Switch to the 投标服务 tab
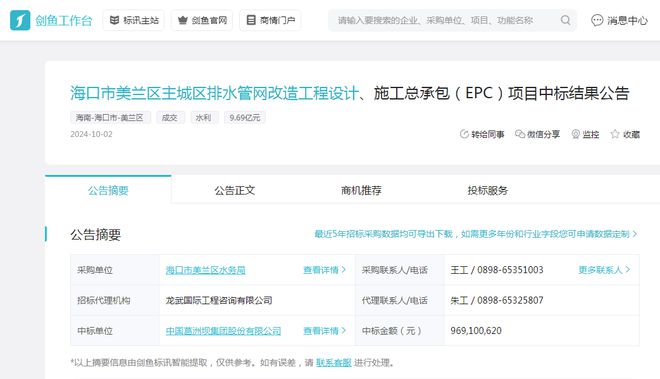 487,190
